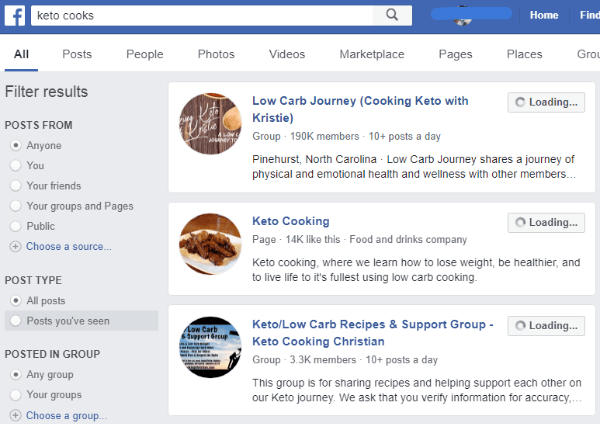Select the Public radio option

(x=15, y=226)
